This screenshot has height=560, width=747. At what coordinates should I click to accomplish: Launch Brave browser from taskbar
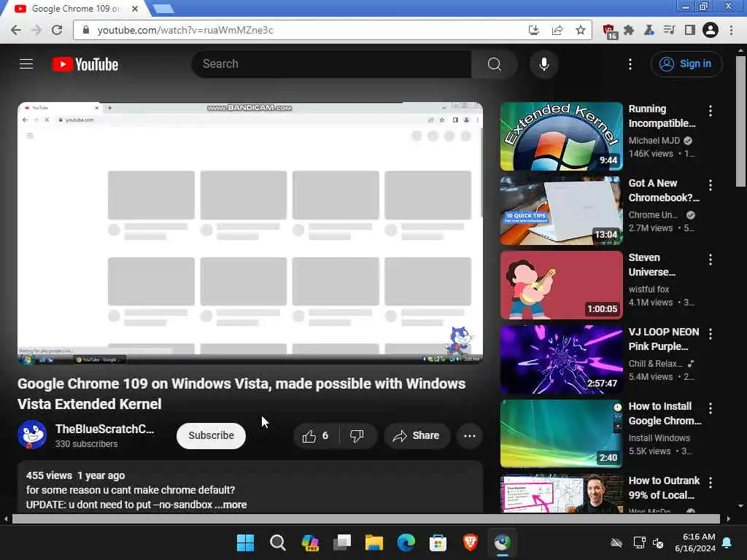point(471,542)
